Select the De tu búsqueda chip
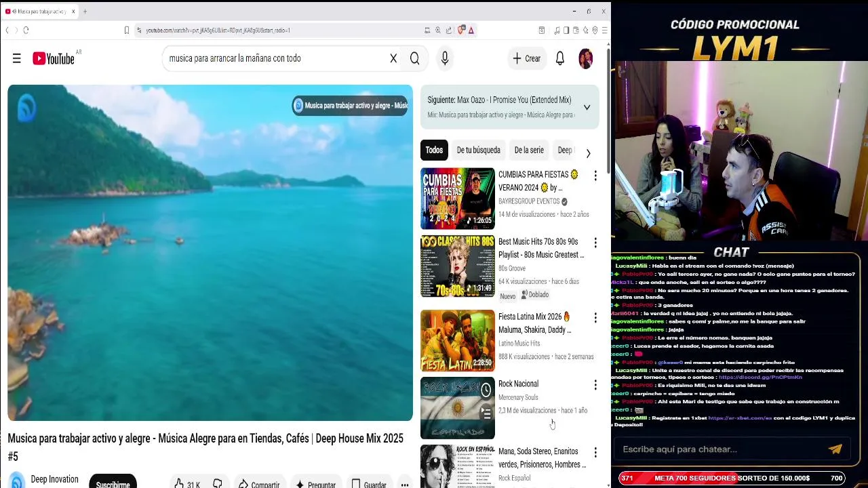The width and height of the screenshot is (868, 488). pos(478,150)
